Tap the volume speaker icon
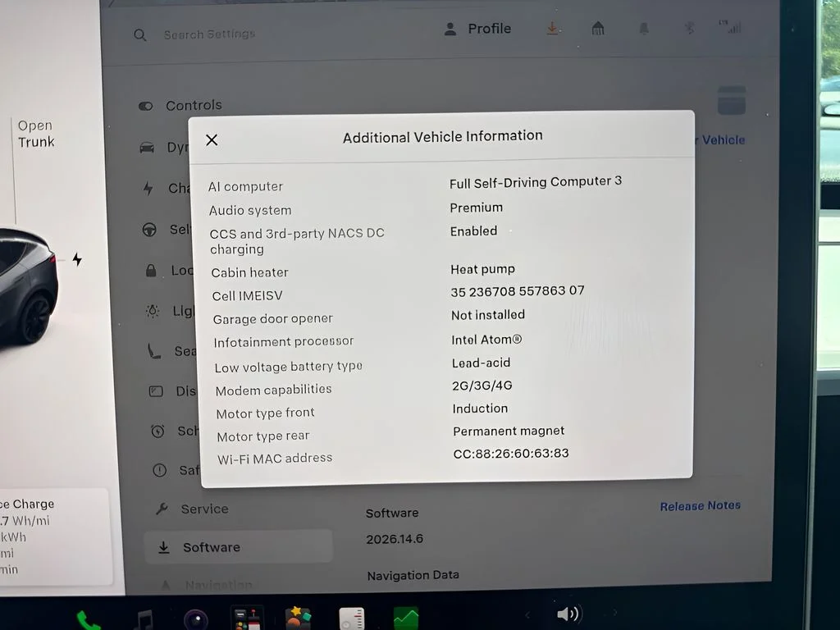This screenshot has width=840, height=630. pyautogui.click(x=569, y=614)
